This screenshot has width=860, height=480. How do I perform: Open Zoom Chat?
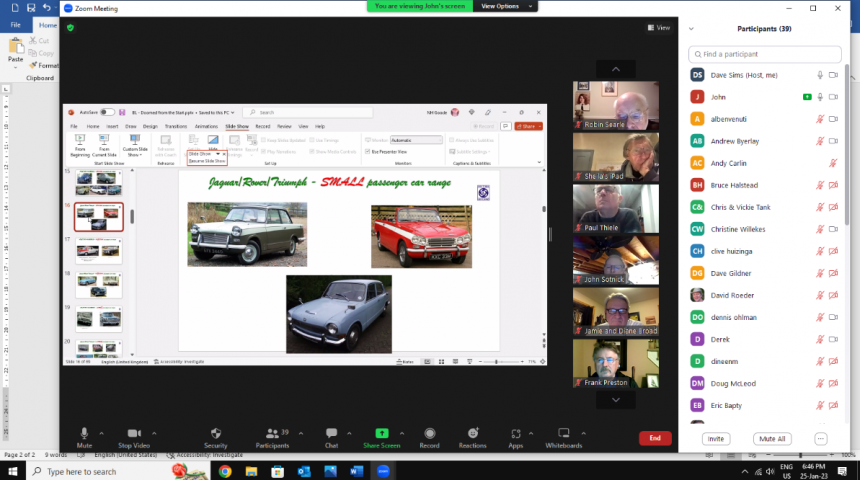[x=331, y=438]
